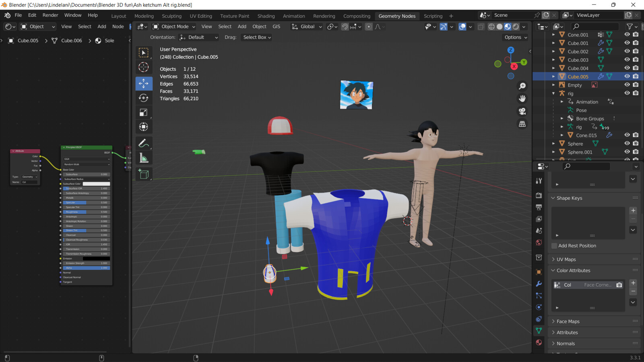Click the Alpha slider in Principled BSDF node
The height and width of the screenshot is (362, 644).
87,268
